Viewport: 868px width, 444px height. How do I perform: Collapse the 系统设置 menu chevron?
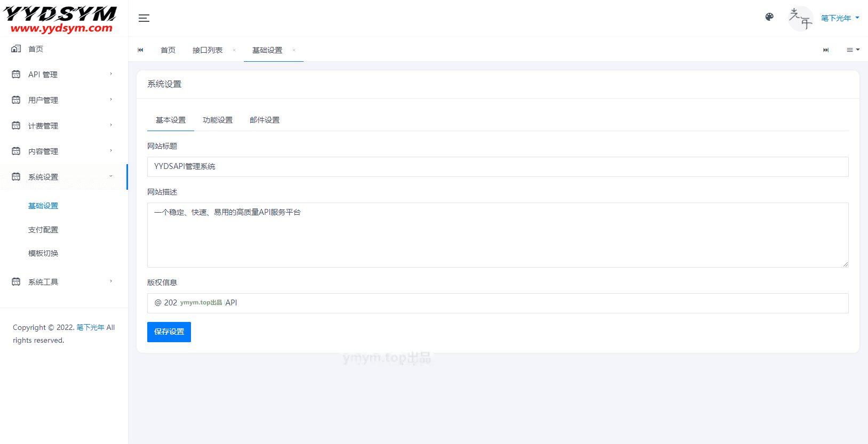111,176
